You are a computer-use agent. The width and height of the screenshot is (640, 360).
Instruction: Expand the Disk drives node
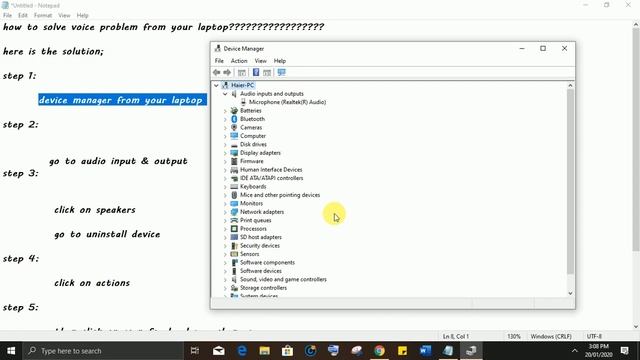point(225,144)
